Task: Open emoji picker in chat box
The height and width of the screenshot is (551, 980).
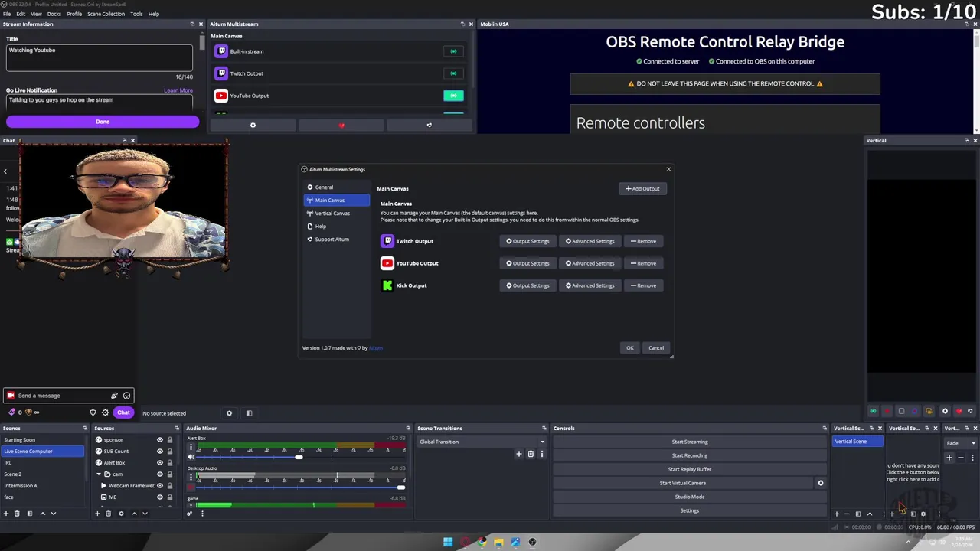Action: 126,396
